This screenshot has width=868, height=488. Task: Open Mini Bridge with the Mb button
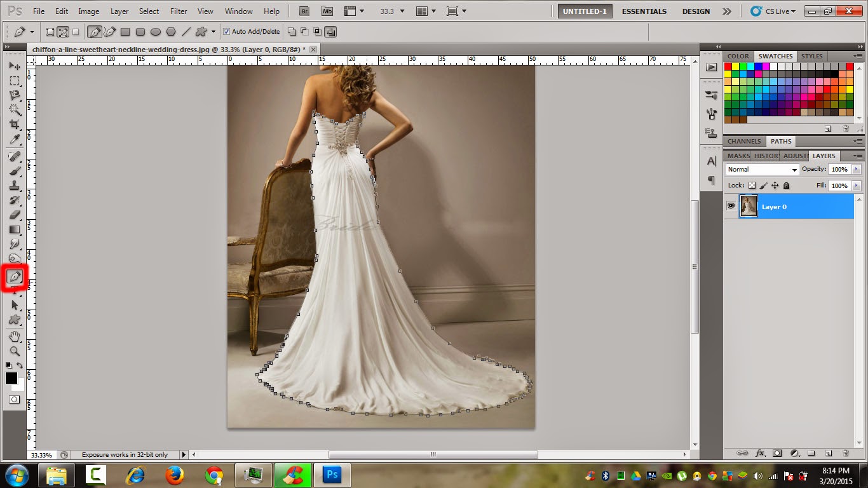(327, 11)
